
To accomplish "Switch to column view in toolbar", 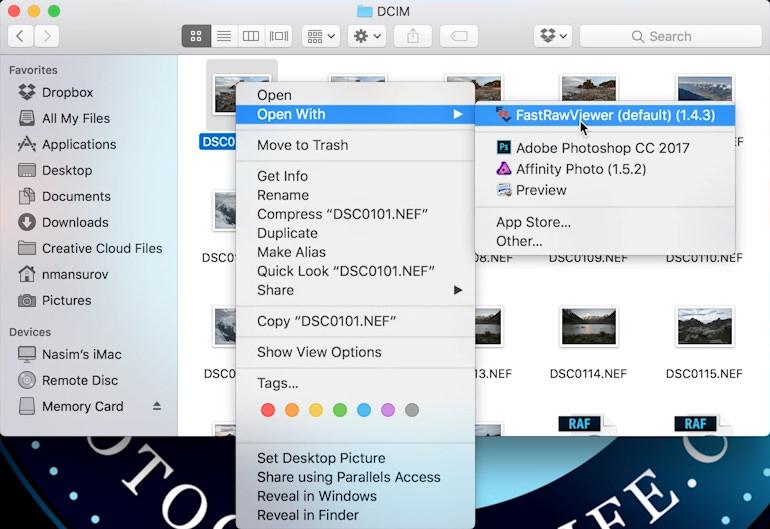I will [x=251, y=36].
